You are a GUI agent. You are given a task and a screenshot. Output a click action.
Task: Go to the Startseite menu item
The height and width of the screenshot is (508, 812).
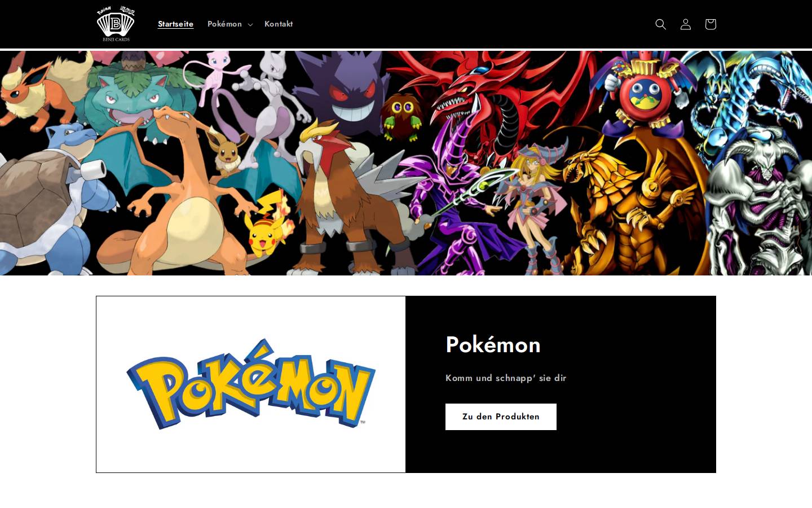175,24
